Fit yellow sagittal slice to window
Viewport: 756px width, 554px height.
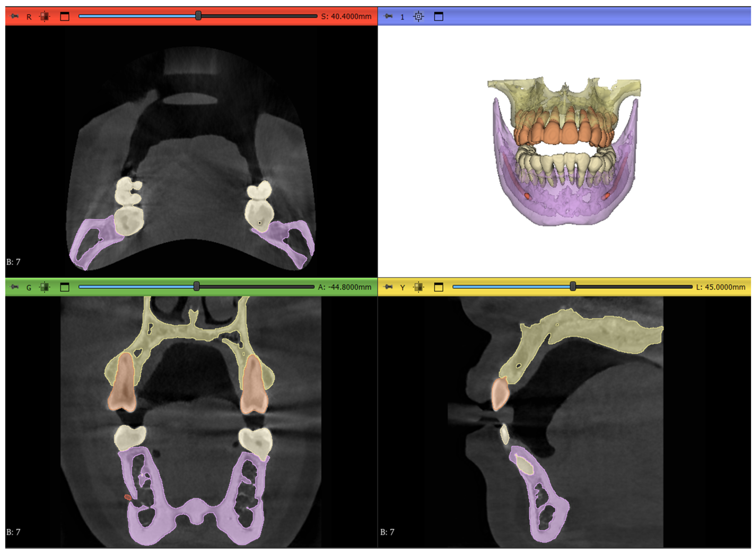(x=418, y=287)
